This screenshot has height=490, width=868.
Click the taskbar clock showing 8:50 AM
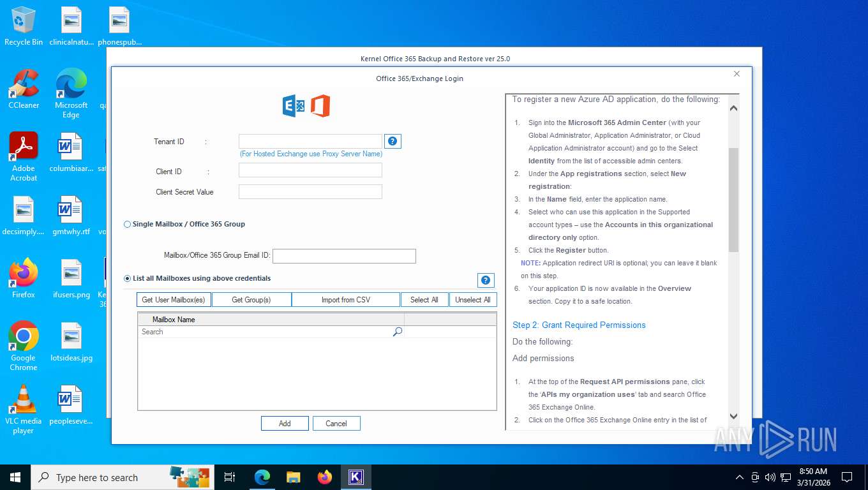[813, 477]
